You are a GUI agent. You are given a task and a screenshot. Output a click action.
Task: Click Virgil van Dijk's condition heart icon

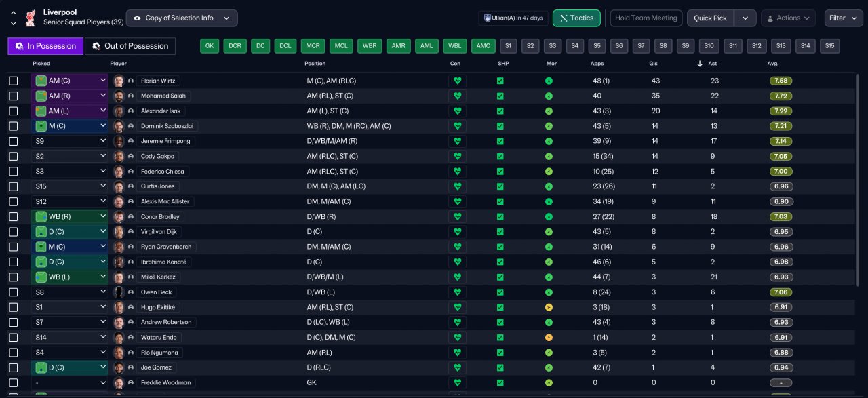coord(458,232)
